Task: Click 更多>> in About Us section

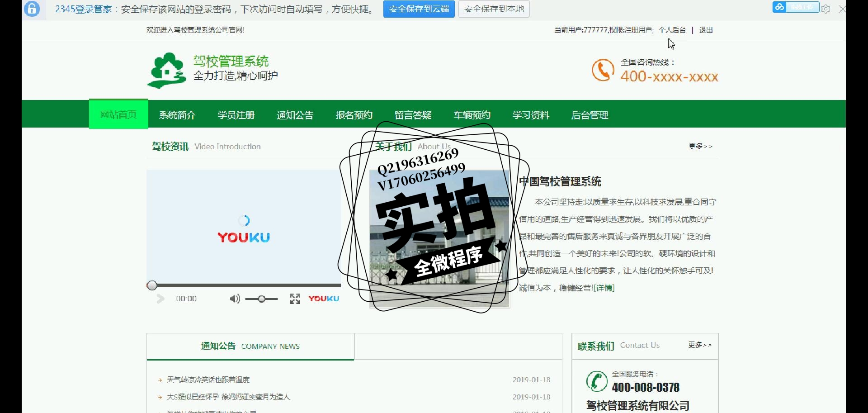Action: (700, 146)
